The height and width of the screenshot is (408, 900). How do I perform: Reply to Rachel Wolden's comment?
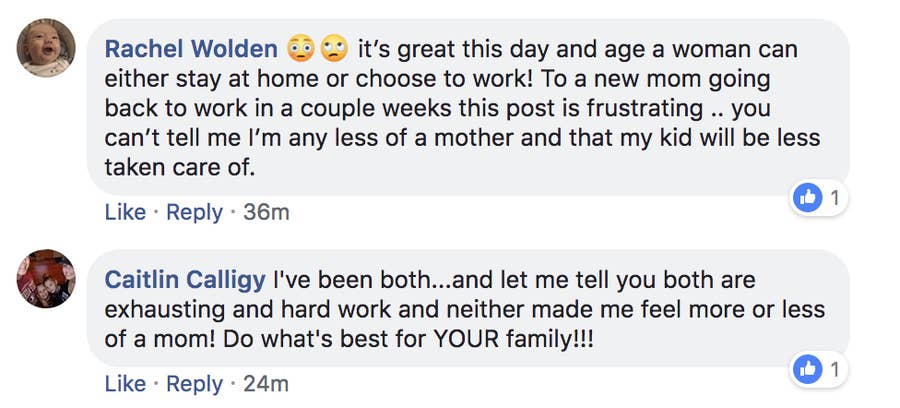point(195,212)
